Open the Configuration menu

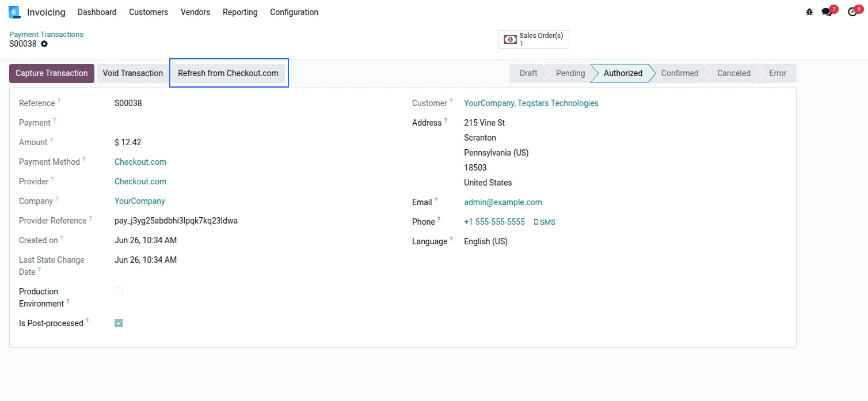point(294,12)
